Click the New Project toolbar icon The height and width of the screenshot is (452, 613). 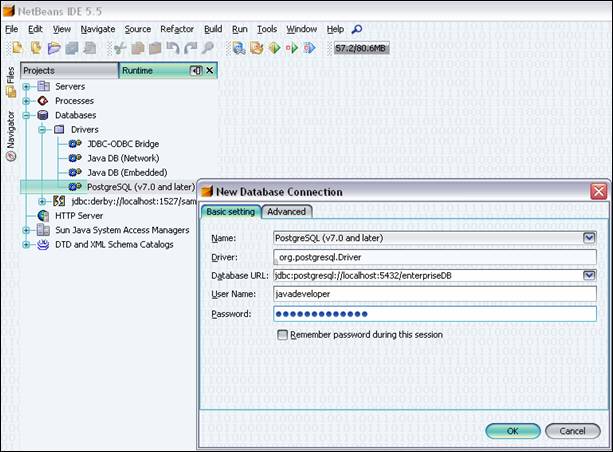pos(36,48)
